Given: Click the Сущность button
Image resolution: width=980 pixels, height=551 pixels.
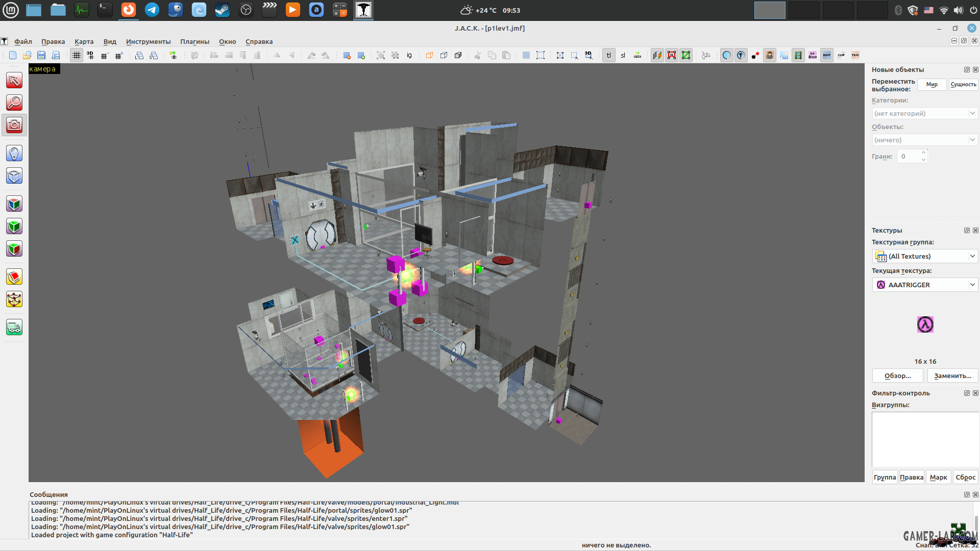Looking at the screenshot, I should point(963,84).
